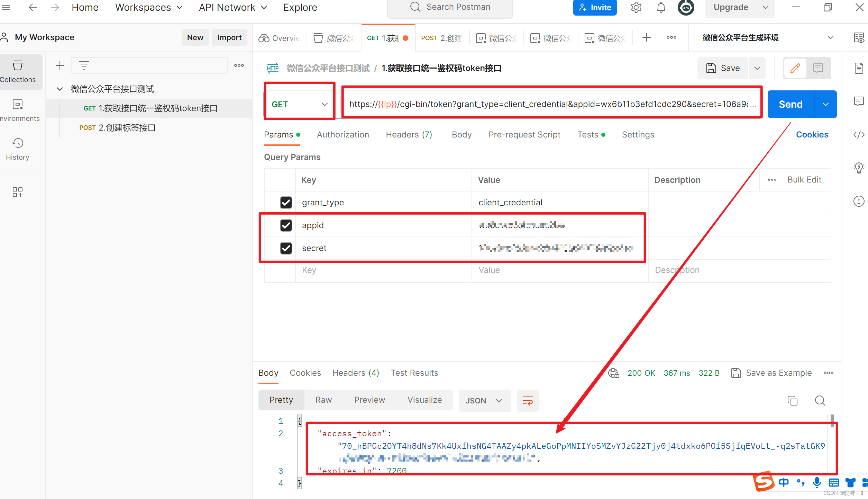Click the Invite button

(x=595, y=7)
